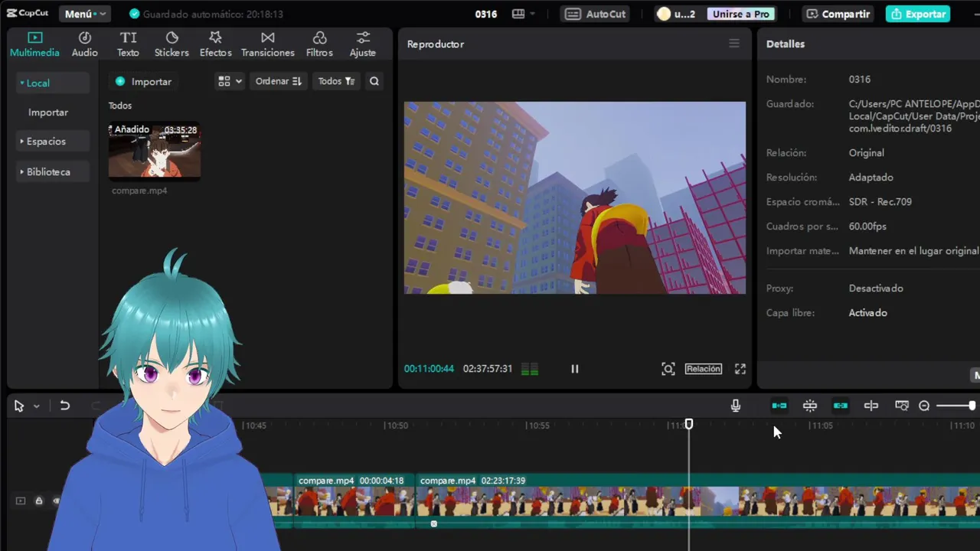
Task: Select the pointer selection tool
Action: (19, 406)
